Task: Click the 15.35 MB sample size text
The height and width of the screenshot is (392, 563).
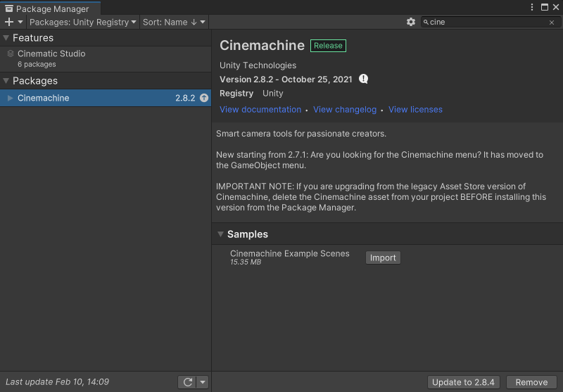Action: (x=246, y=262)
